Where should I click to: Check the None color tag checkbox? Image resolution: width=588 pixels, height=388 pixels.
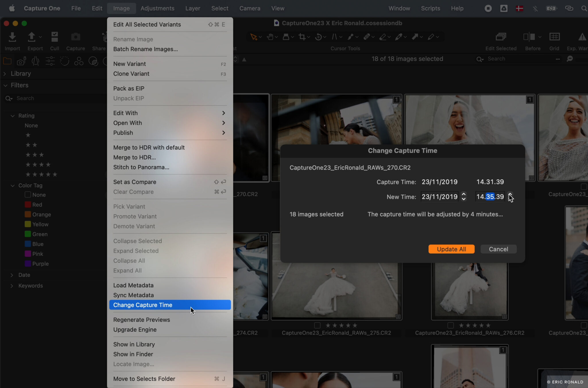(28, 195)
